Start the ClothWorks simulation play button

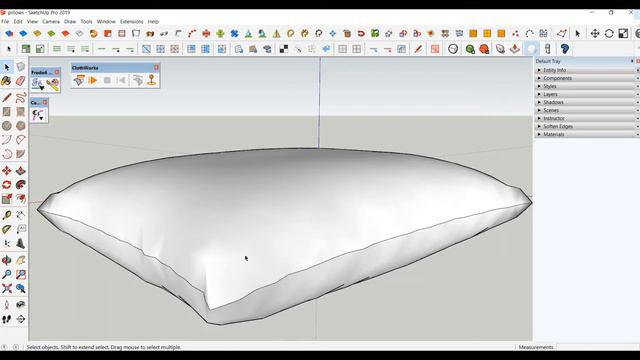coord(93,80)
